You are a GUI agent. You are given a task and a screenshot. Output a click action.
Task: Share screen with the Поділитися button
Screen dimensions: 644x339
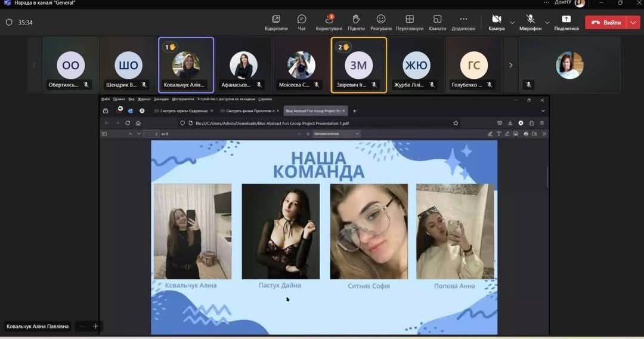[566, 23]
